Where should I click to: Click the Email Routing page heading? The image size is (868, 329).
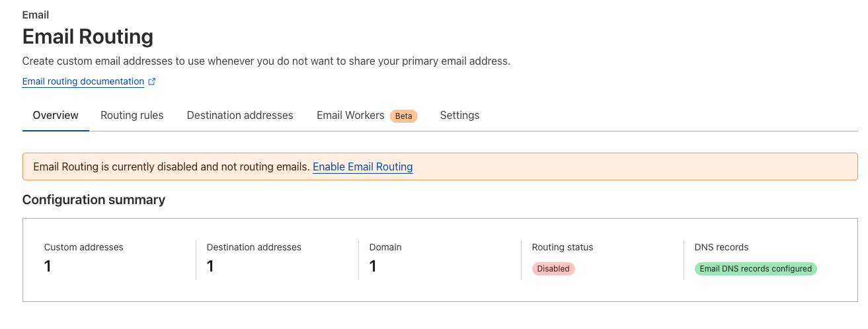88,36
